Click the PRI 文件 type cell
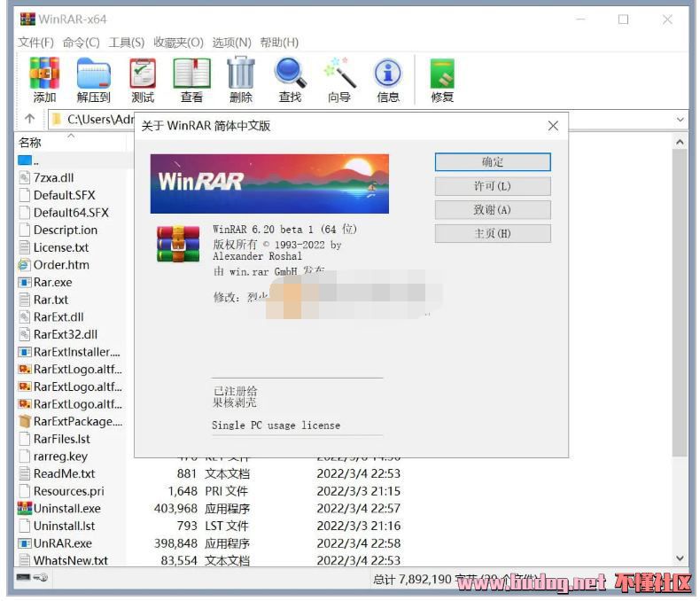The image size is (700, 601). 226,491
